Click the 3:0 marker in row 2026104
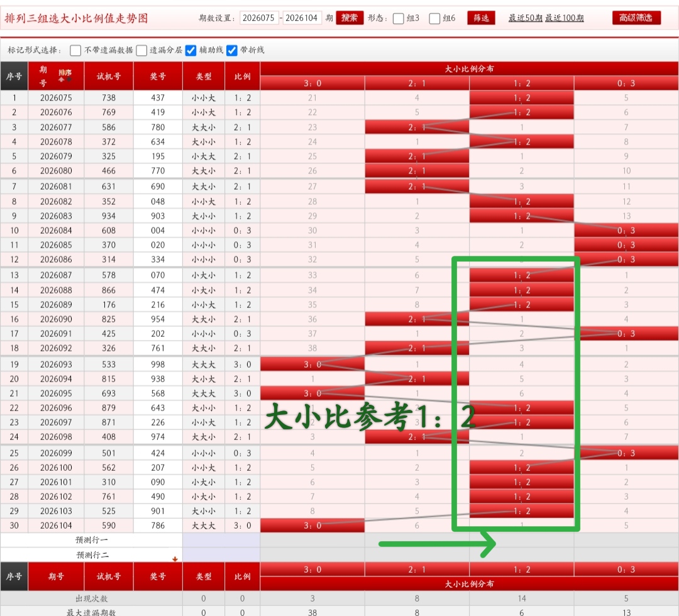This screenshot has height=616, width=679. coord(312,525)
